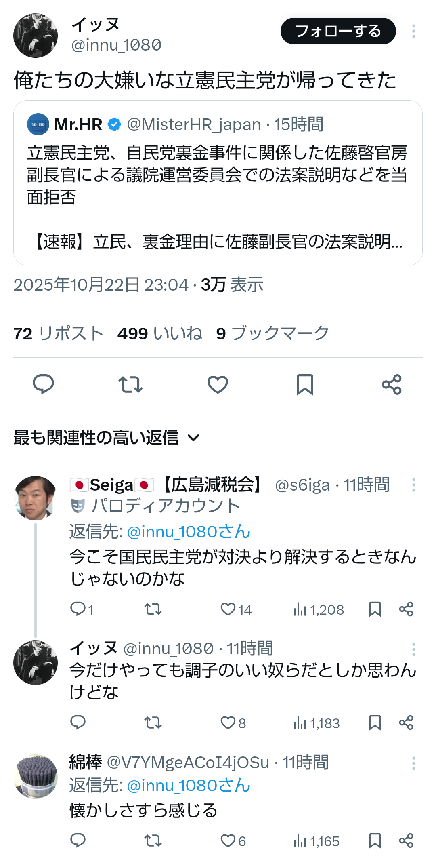Repost the main post

[x=130, y=384]
